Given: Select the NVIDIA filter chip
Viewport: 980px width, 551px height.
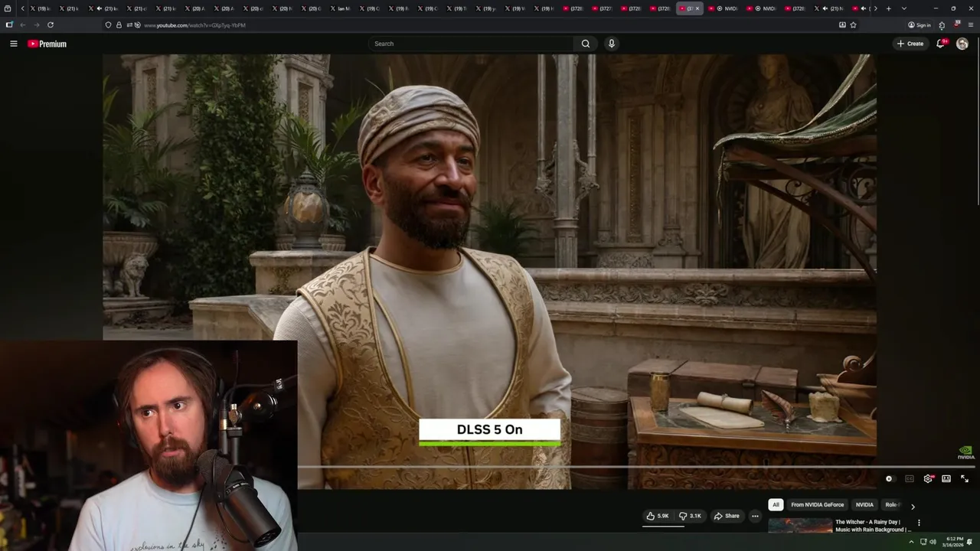Looking at the screenshot, I should click(x=864, y=505).
